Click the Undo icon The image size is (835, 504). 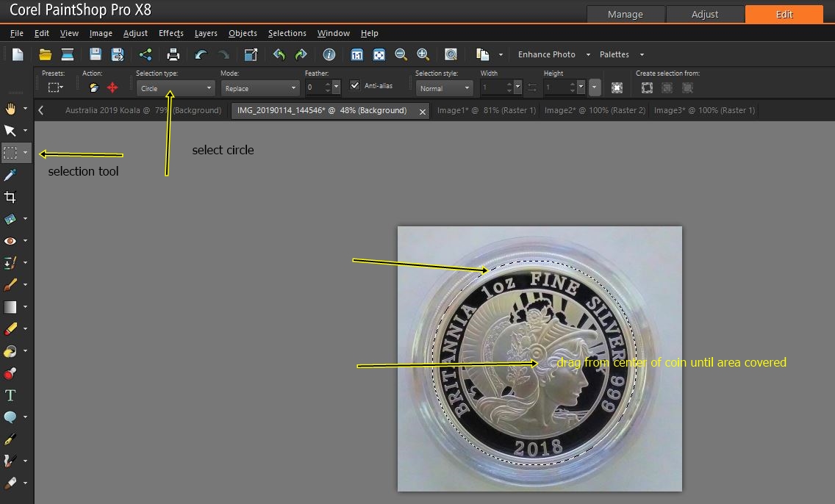pos(201,54)
